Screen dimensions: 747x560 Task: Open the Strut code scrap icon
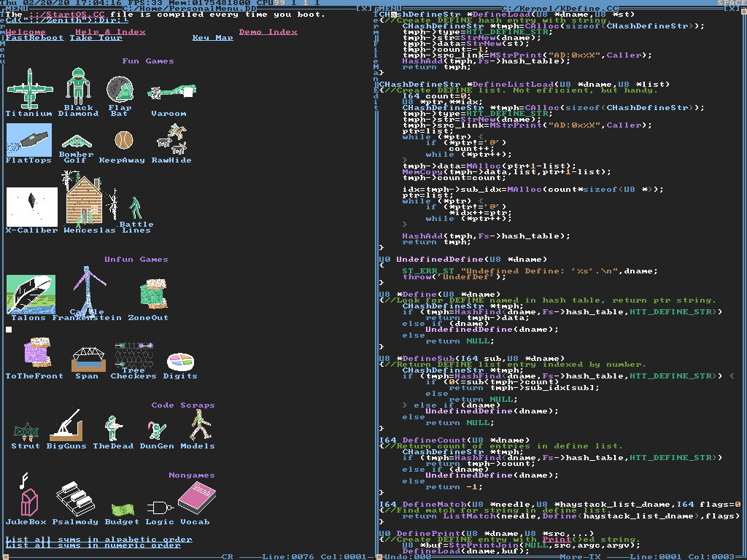[x=26, y=432]
